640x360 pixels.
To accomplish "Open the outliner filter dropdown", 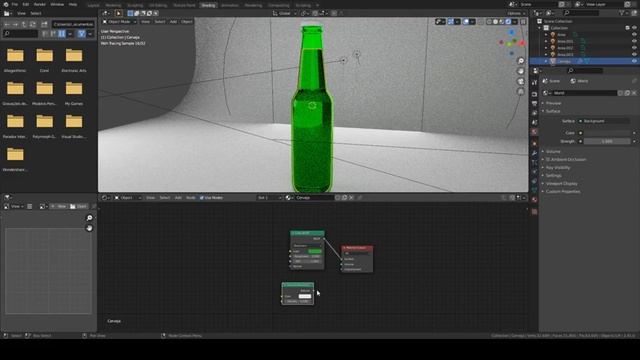I will click(x=623, y=13).
